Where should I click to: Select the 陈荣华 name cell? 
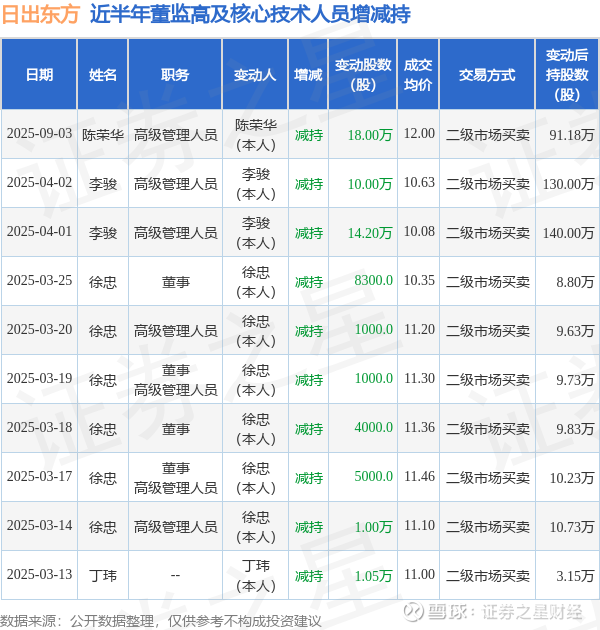pyautogui.click(x=103, y=135)
